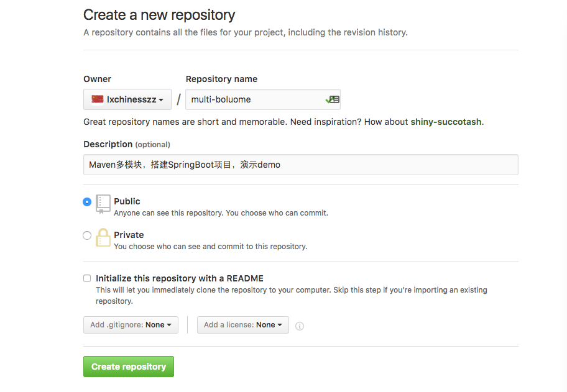Click the license info icon
Image resolution: width=567 pixels, height=392 pixels.
click(x=300, y=326)
